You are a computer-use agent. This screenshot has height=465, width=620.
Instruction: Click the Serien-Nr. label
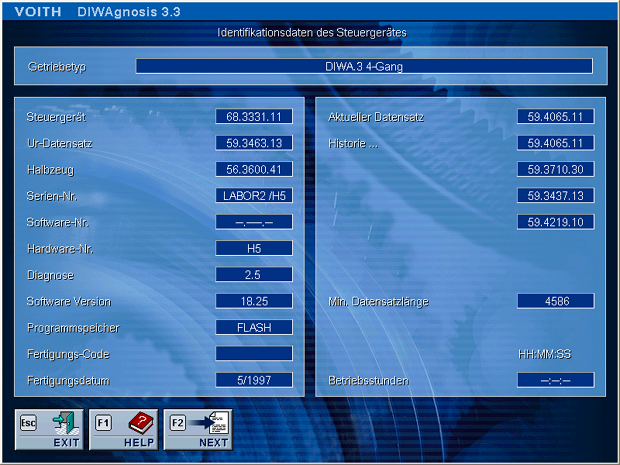point(52,196)
